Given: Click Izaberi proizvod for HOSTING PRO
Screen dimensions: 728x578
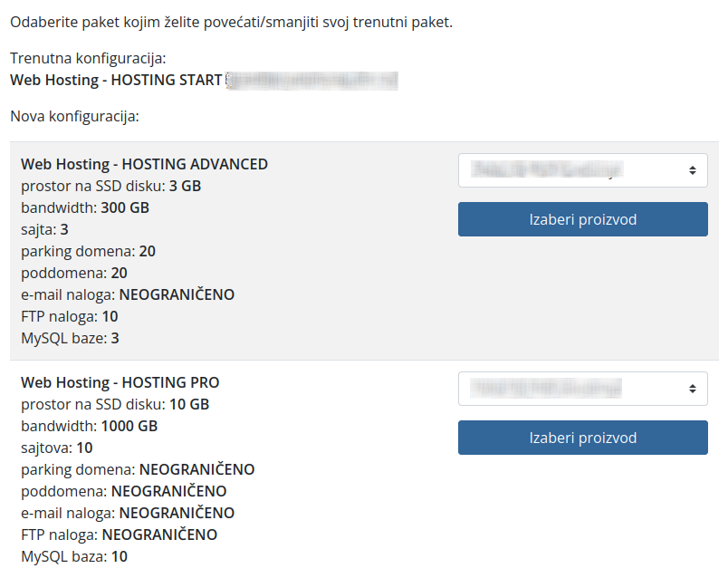Looking at the screenshot, I should (x=582, y=438).
